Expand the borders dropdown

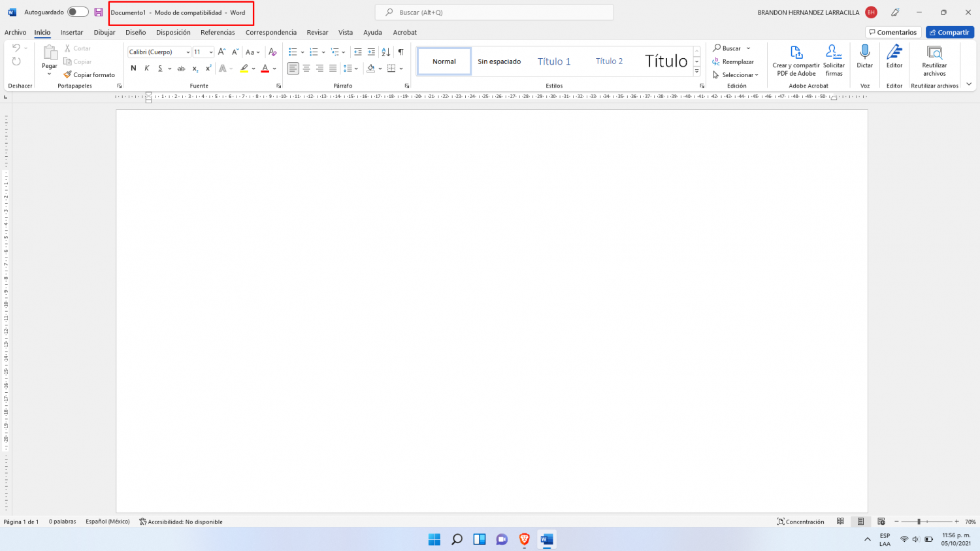pyautogui.click(x=401, y=69)
